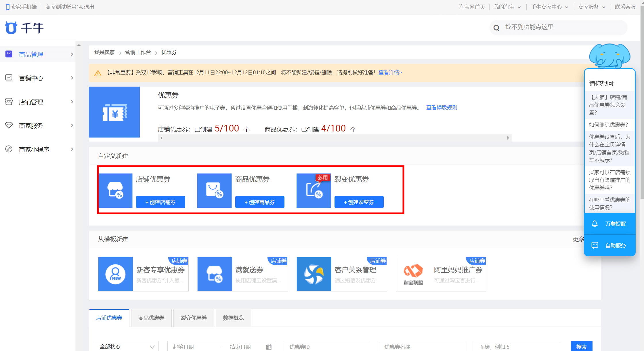Click the blue 搜索 button
644x351 pixels.
pyautogui.click(x=582, y=347)
